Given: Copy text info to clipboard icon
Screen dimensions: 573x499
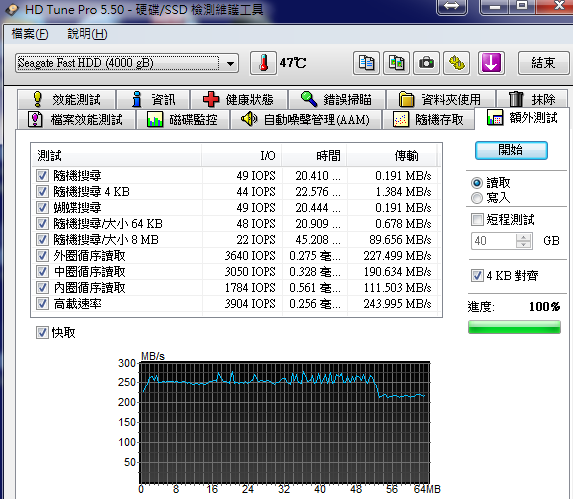Looking at the screenshot, I should [x=366, y=63].
